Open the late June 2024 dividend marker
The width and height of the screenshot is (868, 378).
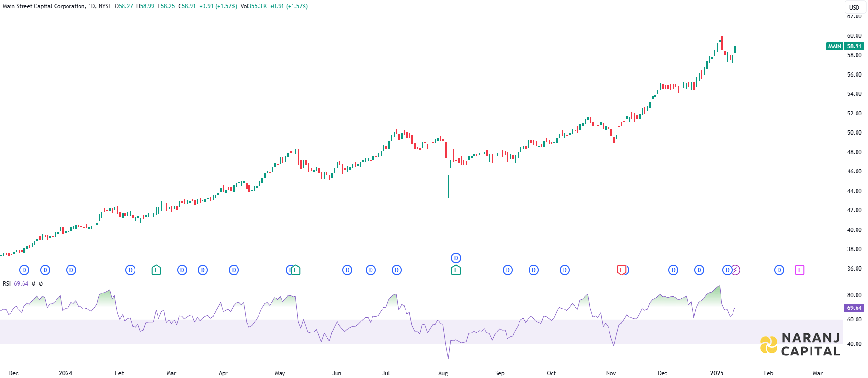[371, 270]
